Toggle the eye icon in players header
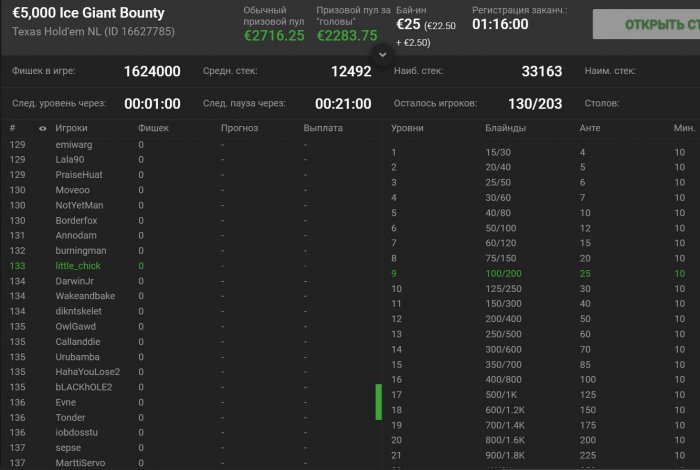The height and width of the screenshot is (470, 700). coord(42,129)
